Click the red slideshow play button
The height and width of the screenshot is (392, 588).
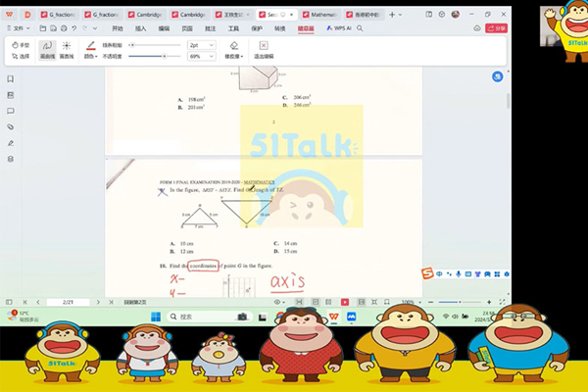[x=345, y=302]
